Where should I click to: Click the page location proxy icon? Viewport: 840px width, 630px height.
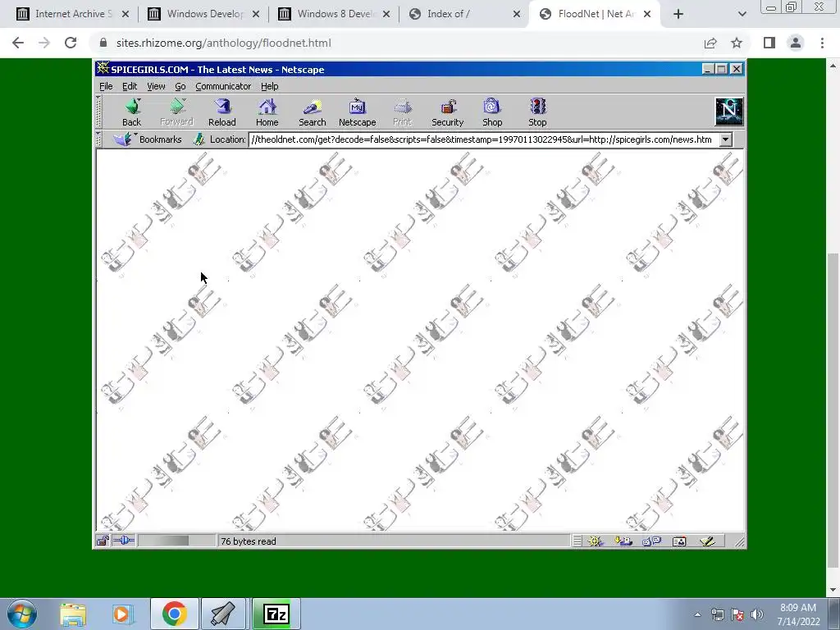coord(199,139)
